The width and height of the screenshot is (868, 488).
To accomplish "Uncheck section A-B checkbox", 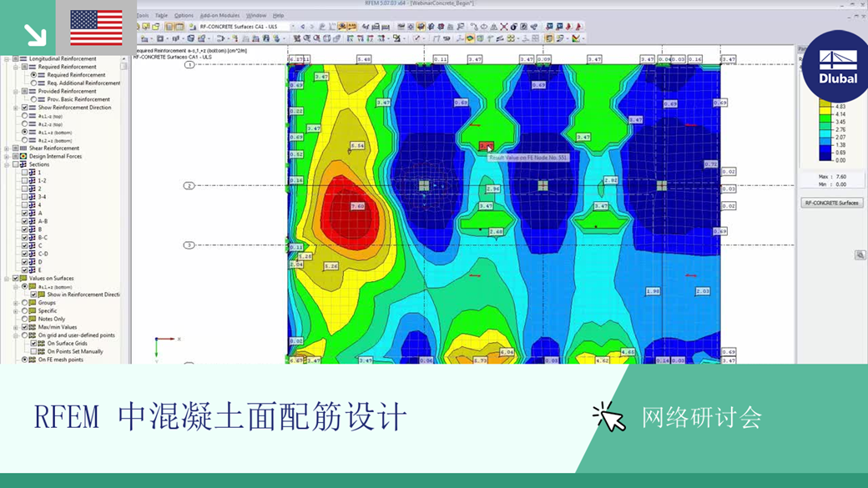I will pos(24,221).
